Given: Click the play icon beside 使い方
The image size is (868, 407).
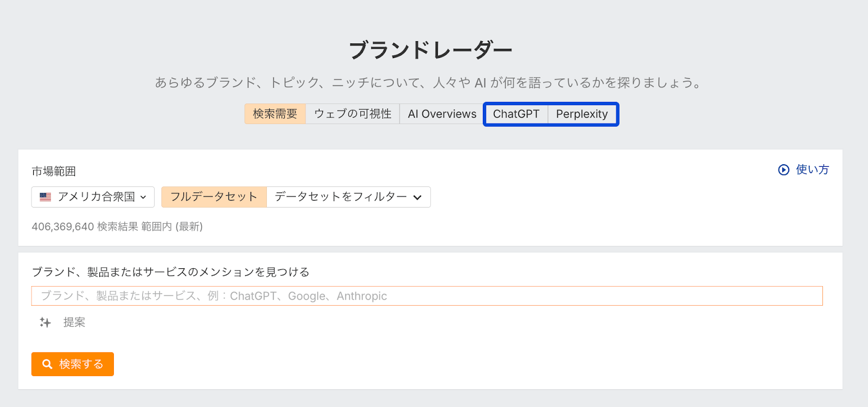Looking at the screenshot, I should [783, 170].
